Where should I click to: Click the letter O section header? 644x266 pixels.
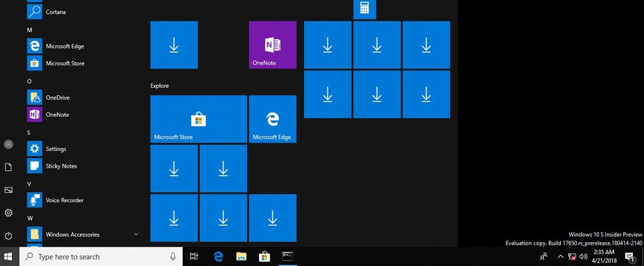(x=29, y=81)
